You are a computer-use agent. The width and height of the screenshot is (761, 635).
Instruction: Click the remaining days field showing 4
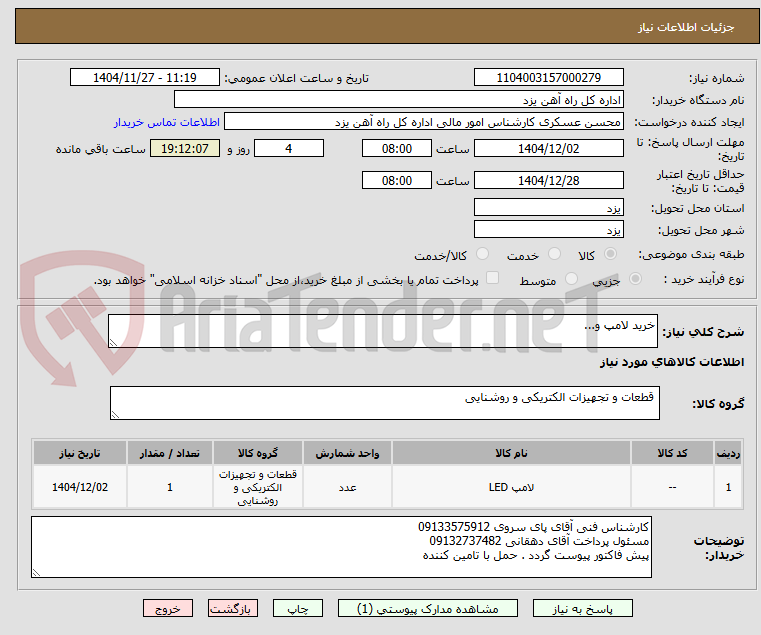click(x=289, y=148)
